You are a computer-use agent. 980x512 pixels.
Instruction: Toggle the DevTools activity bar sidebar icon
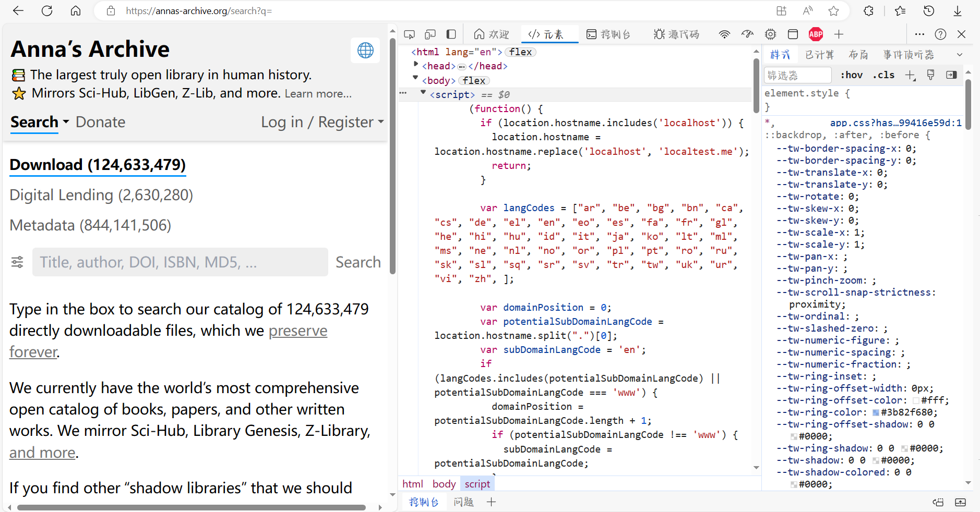pyautogui.click(x=451, y=34)
